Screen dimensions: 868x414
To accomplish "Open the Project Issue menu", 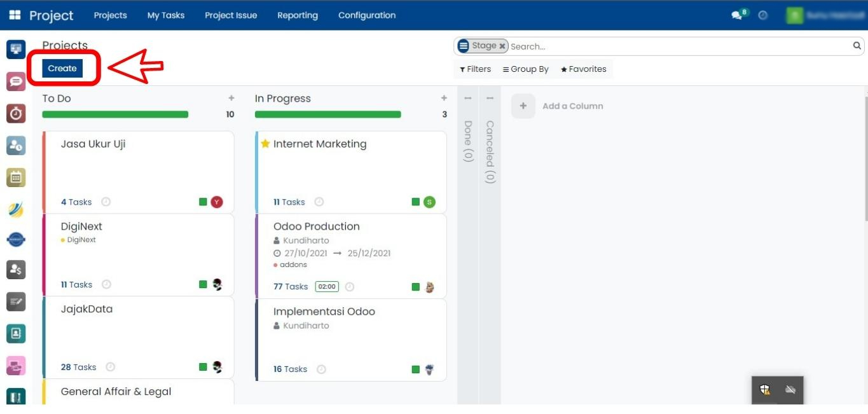I will click(x=231, y=15).
